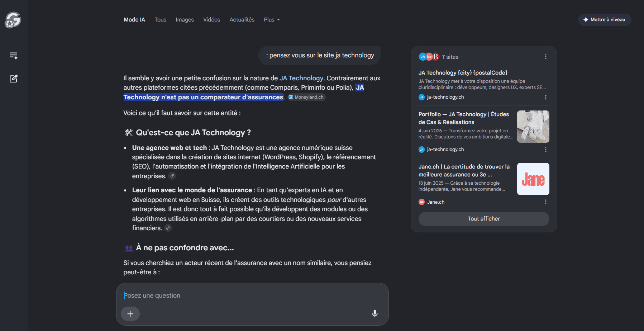The height and width of the screenshot is (331, 644).
Task: Click the ja-technology.ch source under the Portfolio result
Action: pyautogui.click(x=442, y=150)
